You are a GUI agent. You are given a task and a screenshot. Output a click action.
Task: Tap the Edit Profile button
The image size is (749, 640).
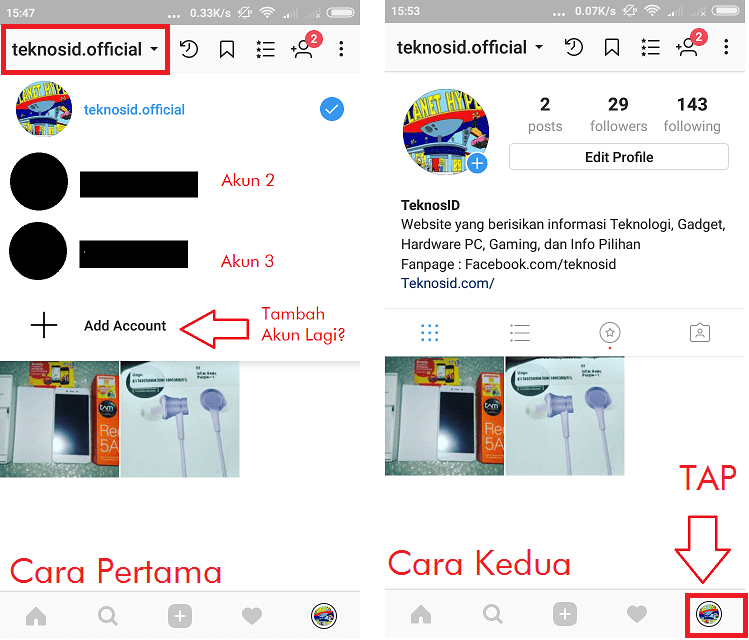tap(619, 157)
